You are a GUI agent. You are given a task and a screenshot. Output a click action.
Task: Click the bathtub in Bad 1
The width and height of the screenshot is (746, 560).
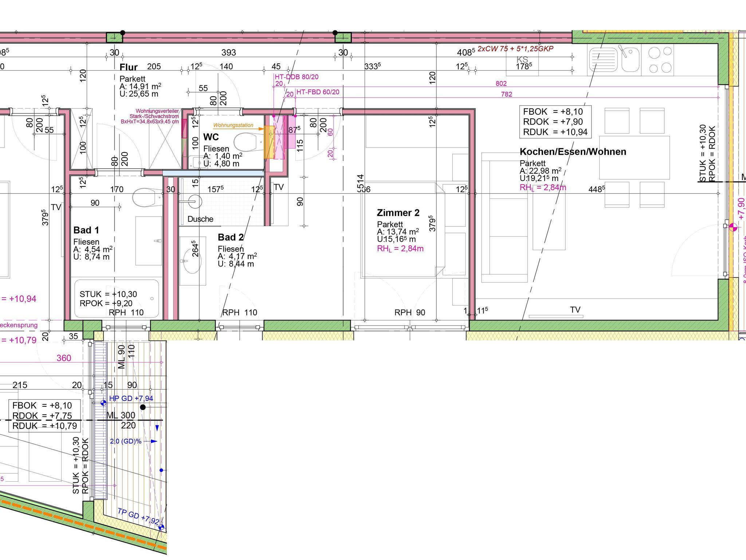(117, 299)
